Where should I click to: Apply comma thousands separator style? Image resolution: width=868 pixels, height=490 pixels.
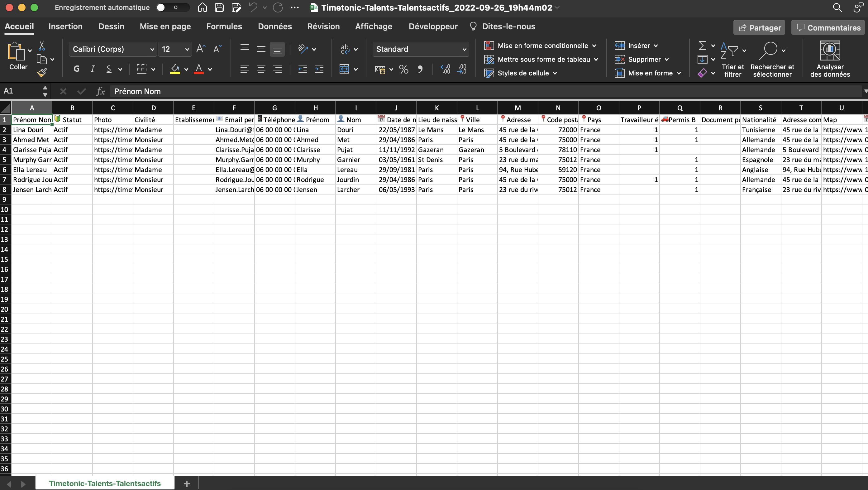pos(420,69)
